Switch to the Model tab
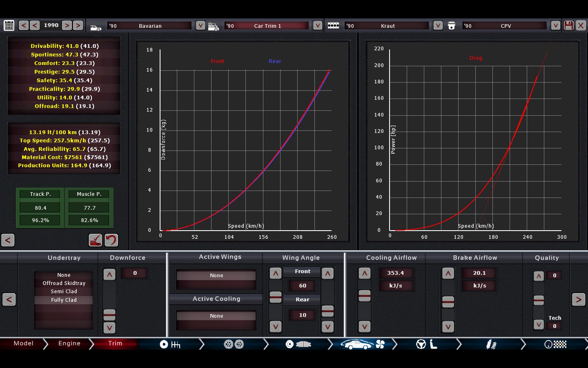The image size is (588, 368). (23, 343)
